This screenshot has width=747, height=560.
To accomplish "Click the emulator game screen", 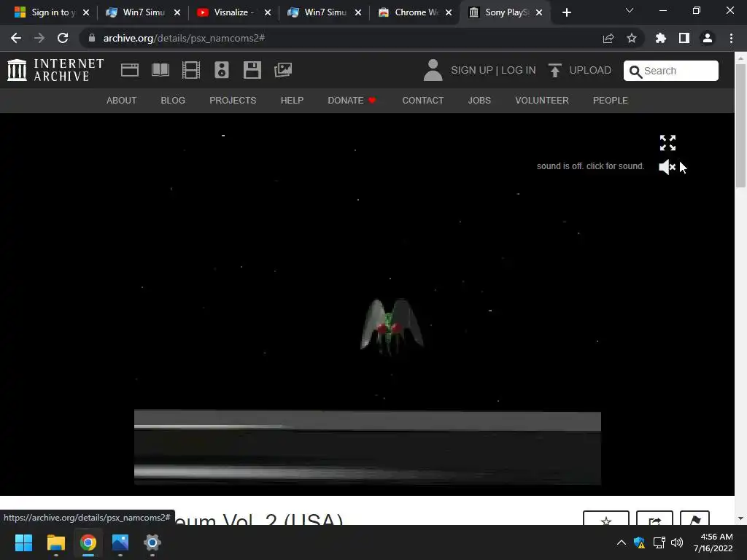I will click(x=368, y=304).
